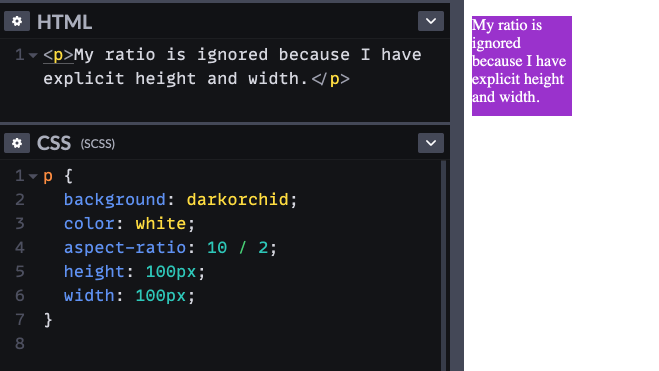Screen dimensions: 659x371
Task: Click line number 8 in CSS editor
Action: coord(20,344)
